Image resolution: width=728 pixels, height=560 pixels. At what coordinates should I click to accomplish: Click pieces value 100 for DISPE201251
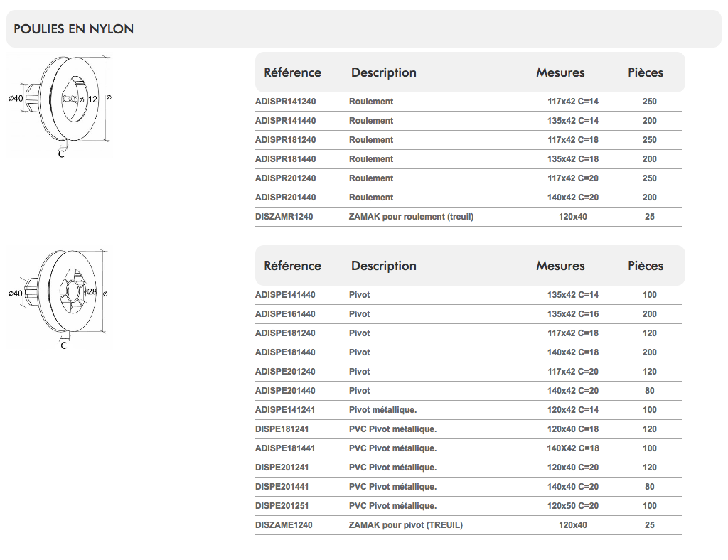[650, 506]
